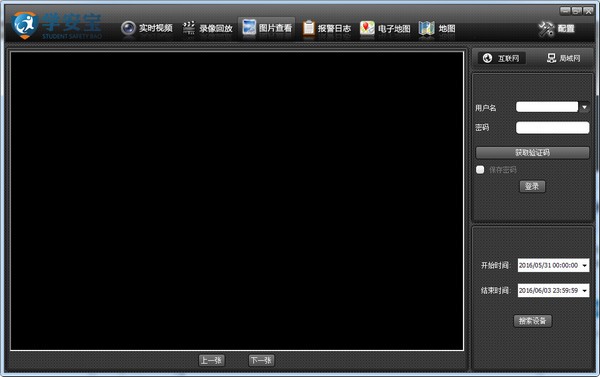600x377 pixels.
Task: Open the 实时视频 camera lens icon
Action: tap(128, 28)
